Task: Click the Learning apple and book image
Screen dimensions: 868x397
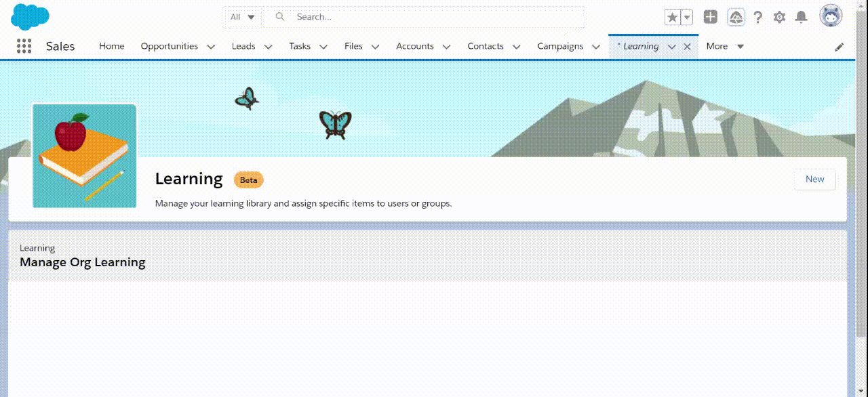Action: click(x=84, y=156)
